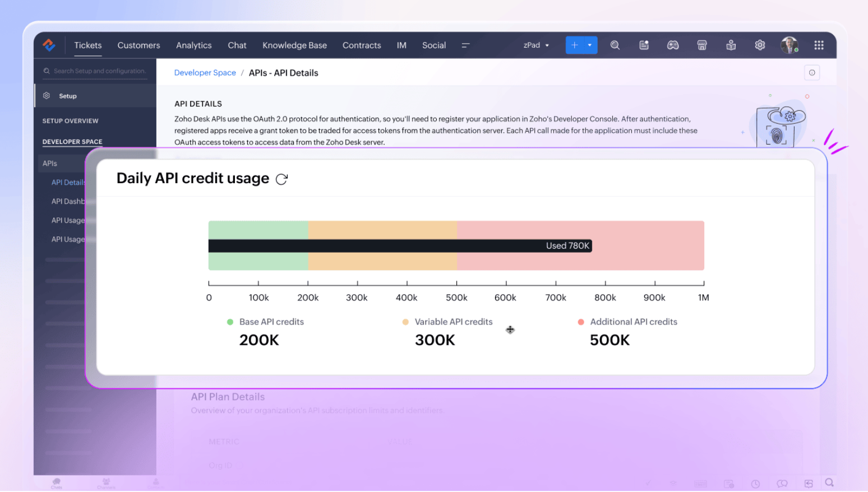The height and width of the screenshot is (492, 868).
Task: Click the green Base API credits legend dot
Action: coord(230,322)
